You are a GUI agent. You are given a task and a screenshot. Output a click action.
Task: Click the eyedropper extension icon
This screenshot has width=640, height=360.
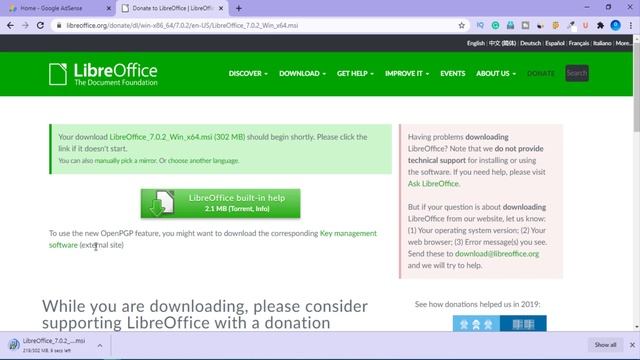click(x=570, y=25)
